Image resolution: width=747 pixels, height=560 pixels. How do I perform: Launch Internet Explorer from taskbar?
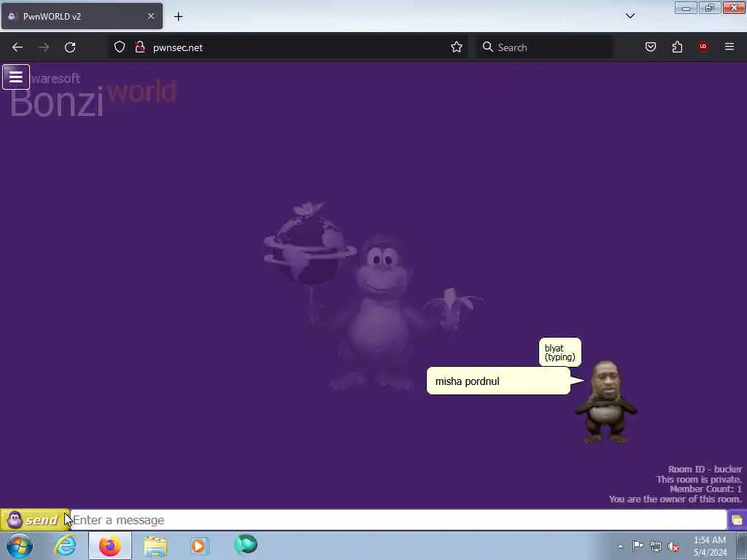(65, 545)
